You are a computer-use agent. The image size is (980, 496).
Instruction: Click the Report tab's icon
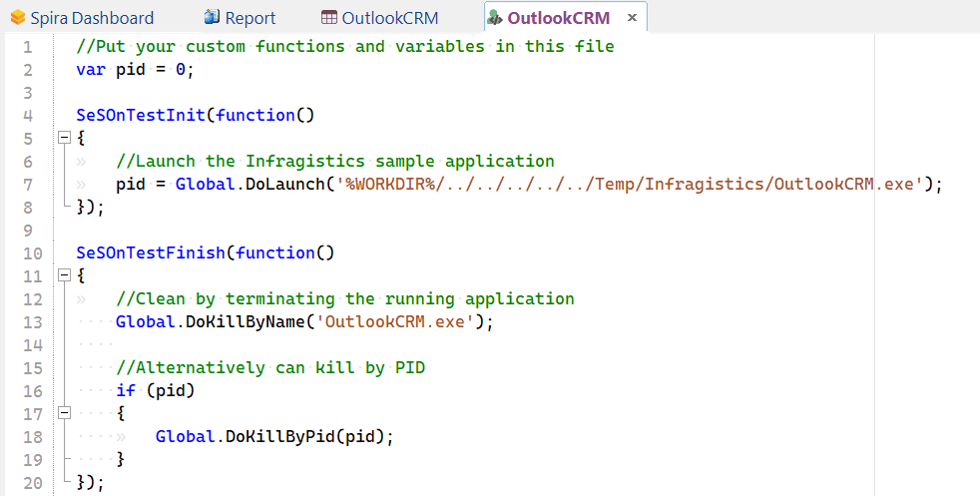[x=211, y=18]
